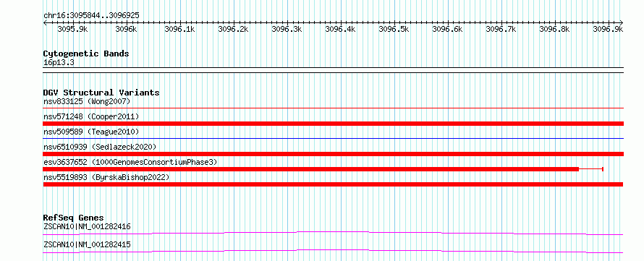Viewport: 644px width, 261px height.
Task: Open variant nsv5519893 (ByrskaBishop2022) label
Action: (x=106, y=177)
